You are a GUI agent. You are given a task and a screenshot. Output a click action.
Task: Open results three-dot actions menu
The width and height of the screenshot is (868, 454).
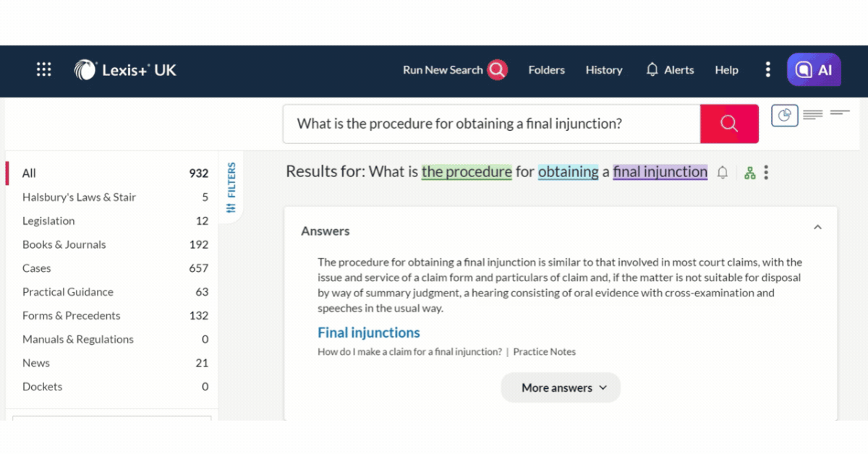766,173
